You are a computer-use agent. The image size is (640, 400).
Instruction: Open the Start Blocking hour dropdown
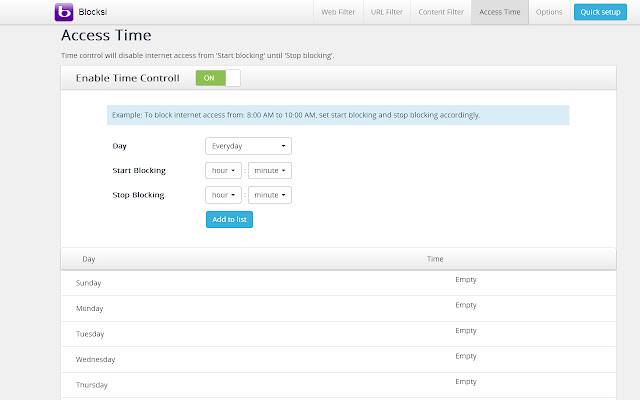pyautogui.click(x=224, y=170)
